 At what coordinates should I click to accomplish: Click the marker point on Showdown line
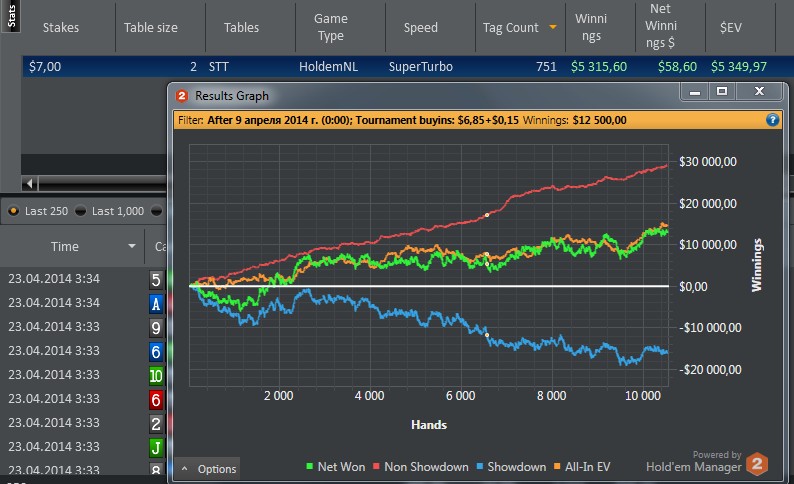click(487, 335)
